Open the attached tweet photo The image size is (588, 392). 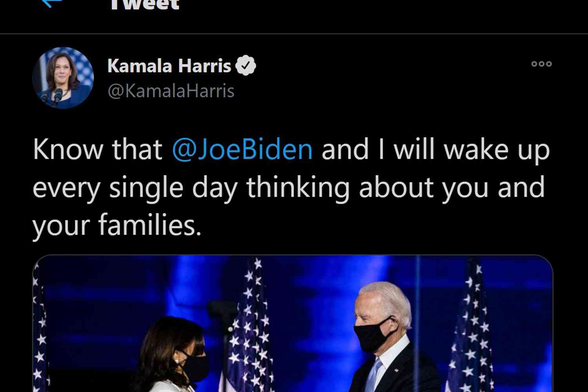pyautogui.click(x=293, y=323)
